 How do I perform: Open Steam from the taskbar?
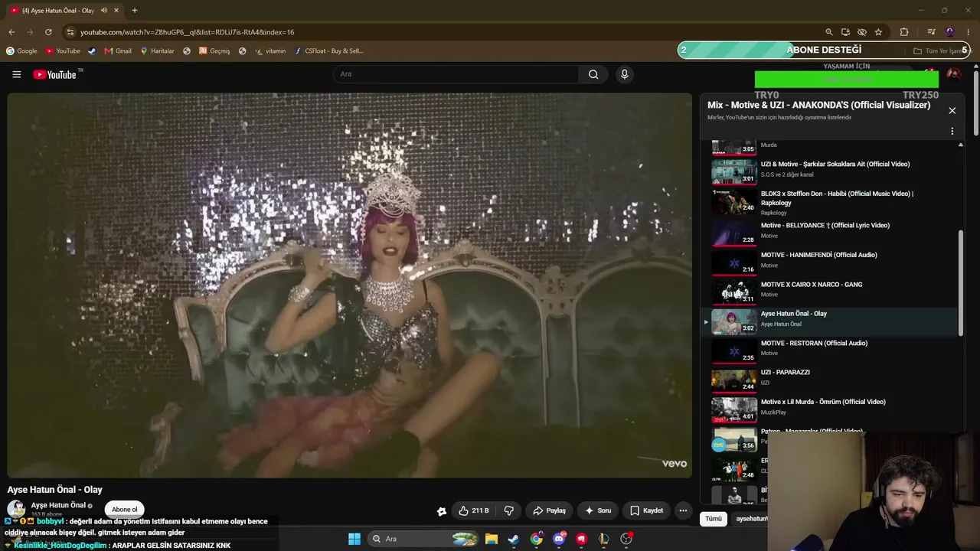(514, 539)
